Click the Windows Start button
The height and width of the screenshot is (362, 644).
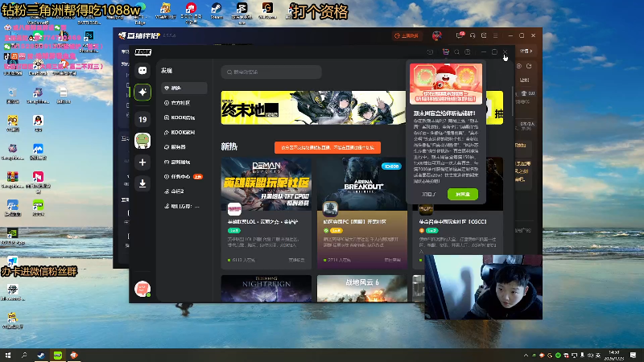click(x=8, y=356)
